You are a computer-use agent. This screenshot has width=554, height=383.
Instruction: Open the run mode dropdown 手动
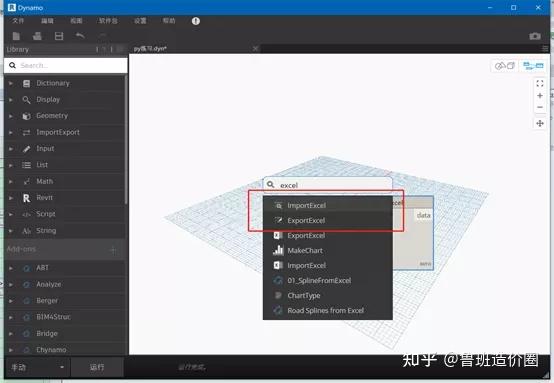click(37, 367)
